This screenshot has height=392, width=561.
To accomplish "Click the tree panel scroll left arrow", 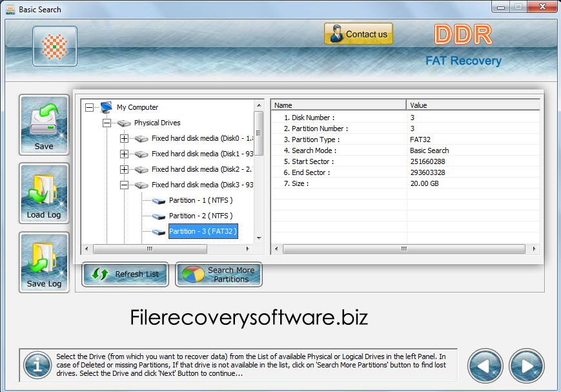I will [87, 249].
